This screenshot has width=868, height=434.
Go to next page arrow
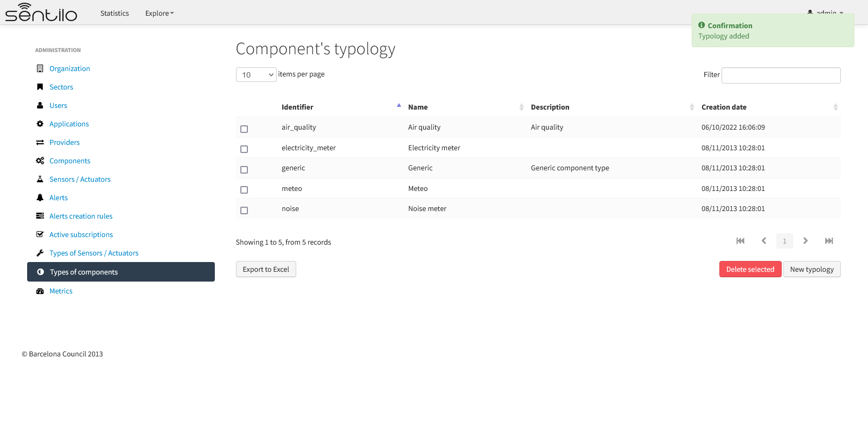[806, 241]
